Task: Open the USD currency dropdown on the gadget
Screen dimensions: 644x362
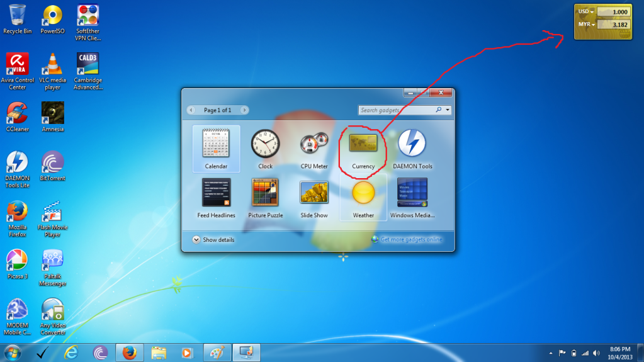Action: 586,11
